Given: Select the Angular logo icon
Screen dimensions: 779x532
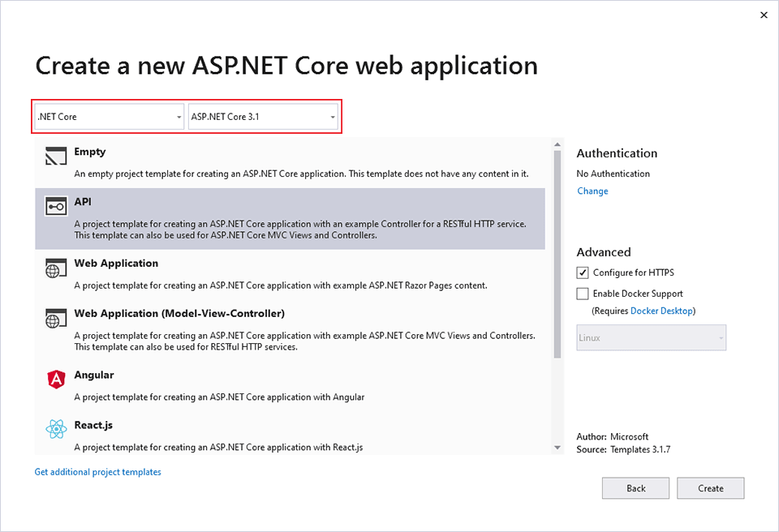Looking at the screenshot, I should point(56,379).
